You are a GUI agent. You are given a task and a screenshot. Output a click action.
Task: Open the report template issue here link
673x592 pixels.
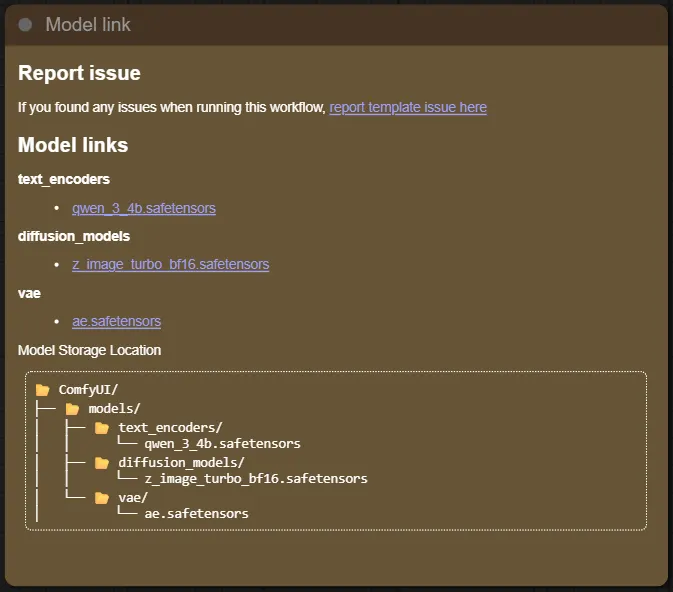pos(408,107)
